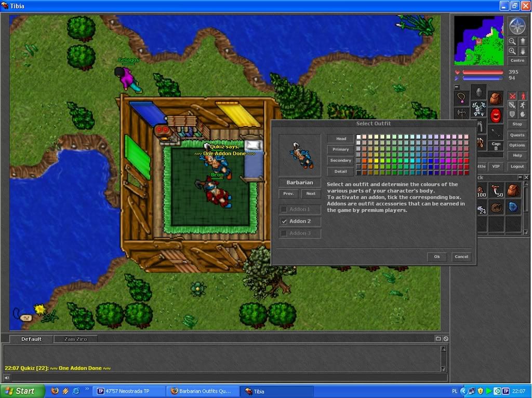Expand quick launch chevron on taskbar

coord(87,389)
